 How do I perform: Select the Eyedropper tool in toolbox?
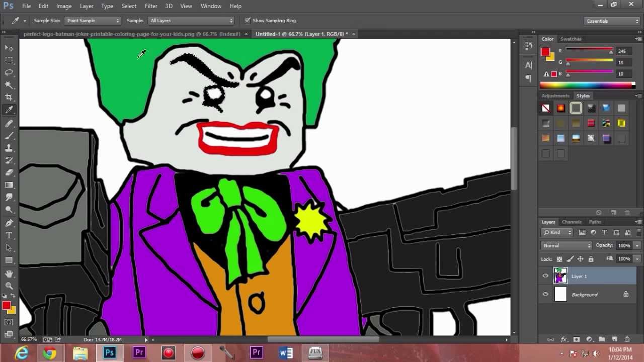9,110
